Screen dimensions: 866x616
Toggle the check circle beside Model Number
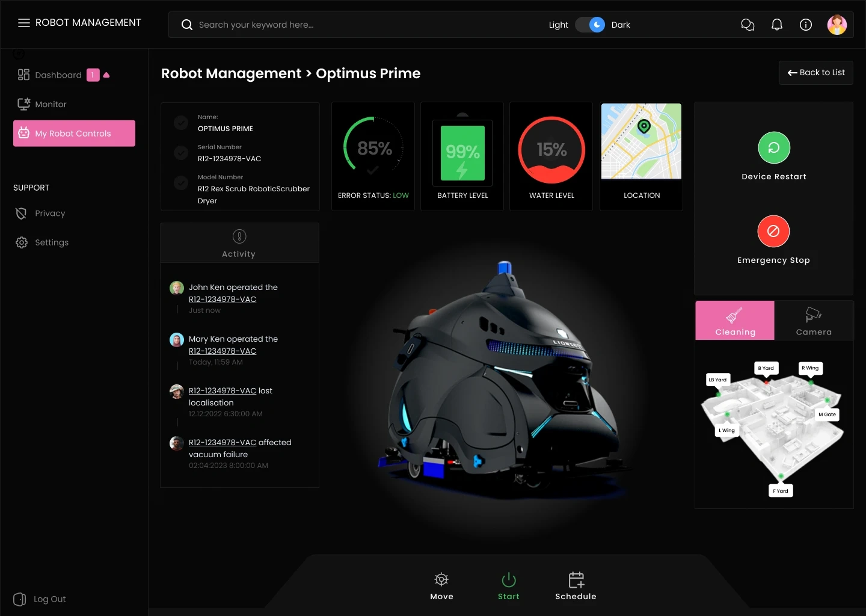(181, 183)
